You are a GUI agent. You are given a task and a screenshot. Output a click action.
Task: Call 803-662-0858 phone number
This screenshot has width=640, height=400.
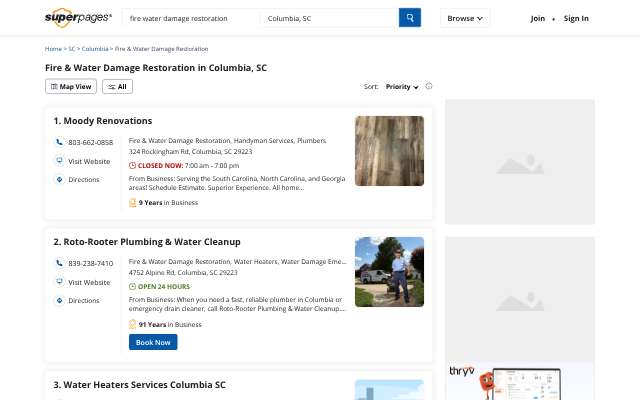point(91,142)
